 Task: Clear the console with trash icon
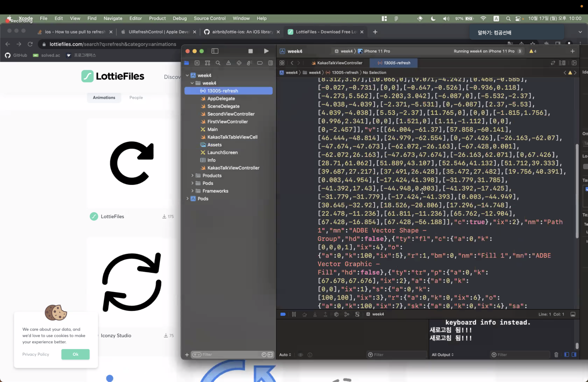pos(556,355)
